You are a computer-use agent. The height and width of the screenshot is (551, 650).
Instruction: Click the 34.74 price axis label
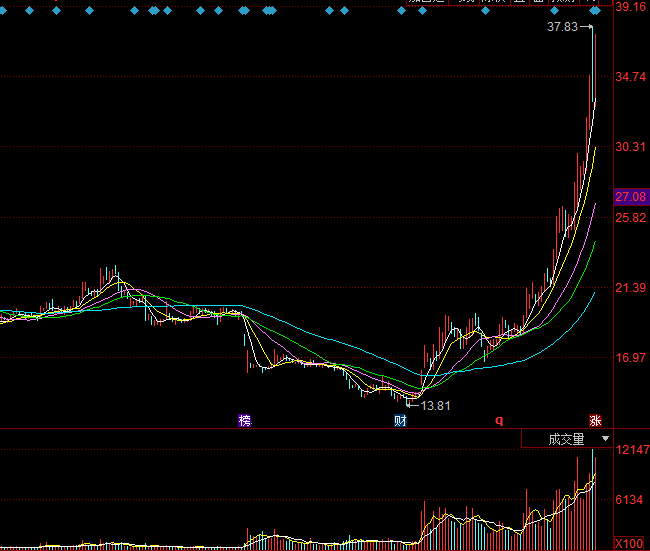[632, 77]
